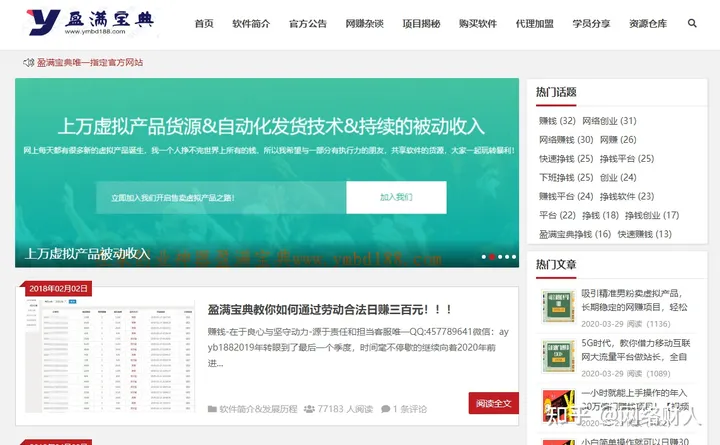720x445 pixels.
Task: Open the search magnifier icon
Action: point(692,23)
